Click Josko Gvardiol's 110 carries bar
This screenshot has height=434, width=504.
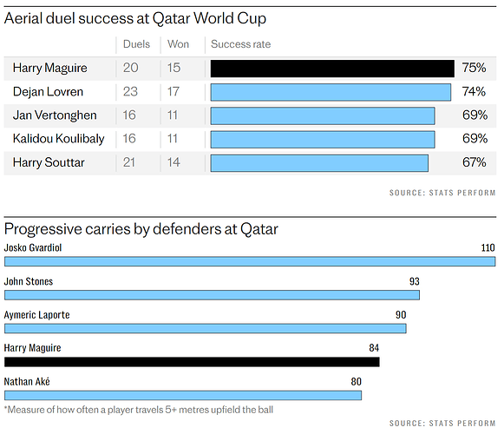(x=250, y=261)
